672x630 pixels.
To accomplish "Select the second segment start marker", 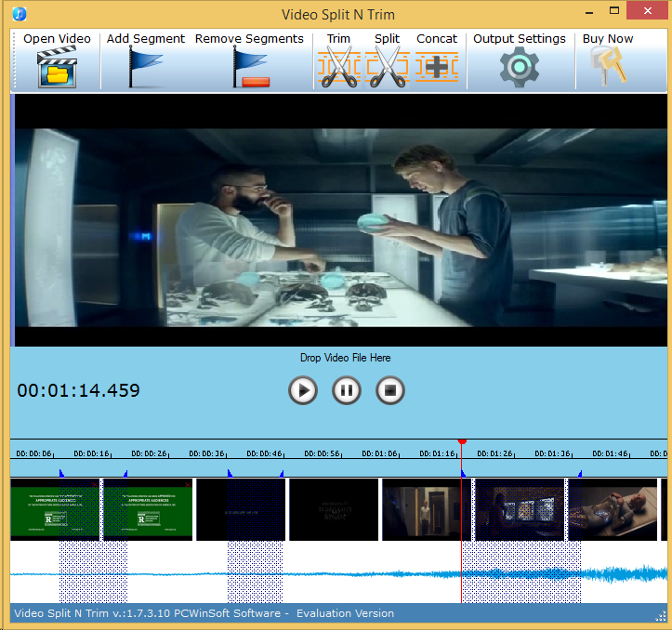I will click(230, 473).
